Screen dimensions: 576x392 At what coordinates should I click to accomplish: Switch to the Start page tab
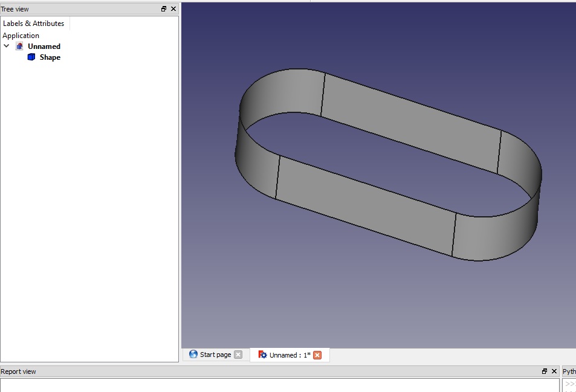coord(215,355)
